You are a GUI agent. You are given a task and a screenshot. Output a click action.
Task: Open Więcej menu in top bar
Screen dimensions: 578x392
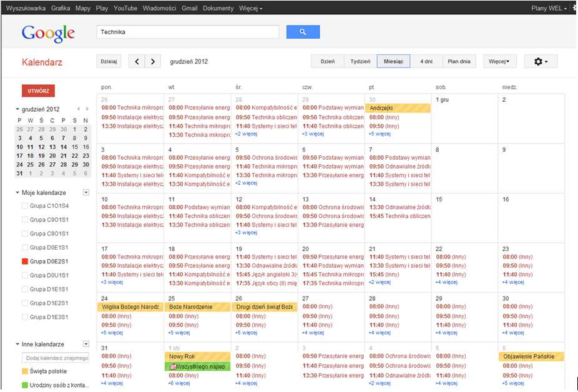pos(251,8)
